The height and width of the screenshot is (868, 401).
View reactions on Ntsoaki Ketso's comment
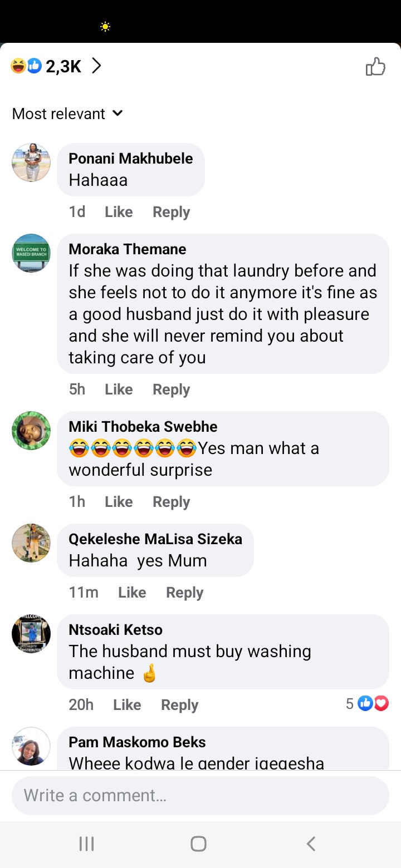coord(367,704)
